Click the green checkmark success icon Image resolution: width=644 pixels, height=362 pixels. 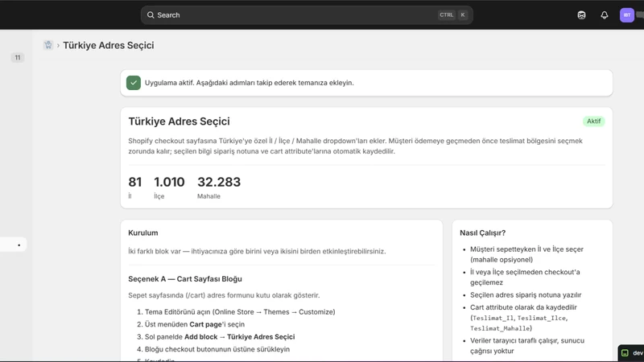[x=134, y=83]
